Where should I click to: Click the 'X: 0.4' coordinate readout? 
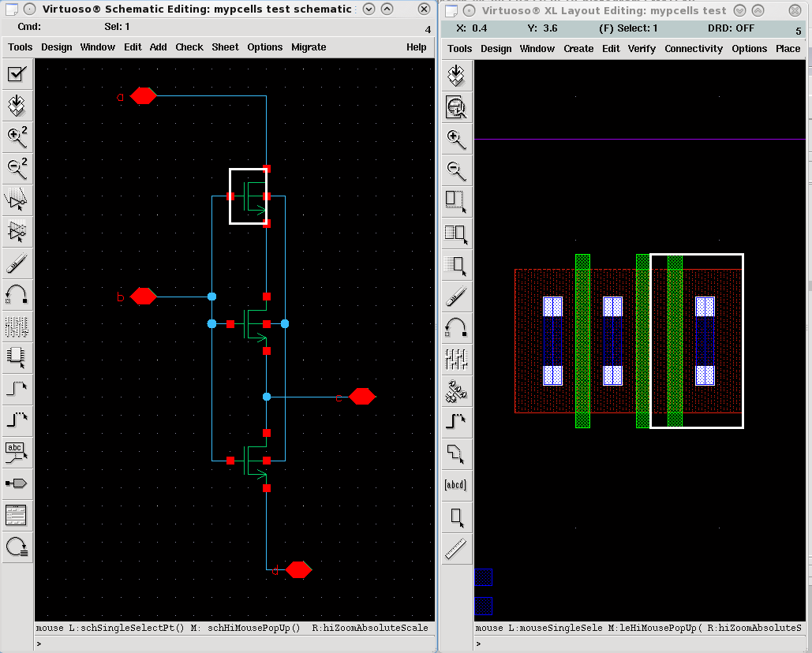[472, 28]
